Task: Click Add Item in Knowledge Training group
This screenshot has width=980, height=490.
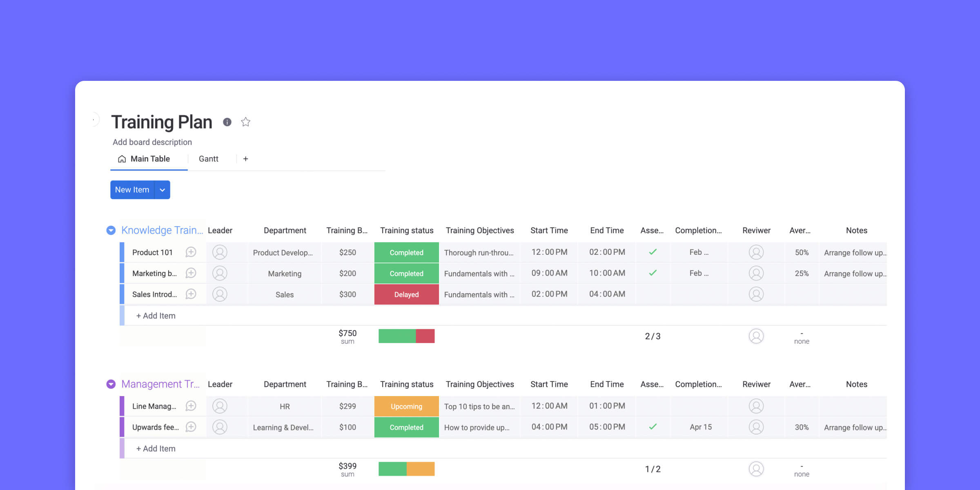Action: [156, 316]
